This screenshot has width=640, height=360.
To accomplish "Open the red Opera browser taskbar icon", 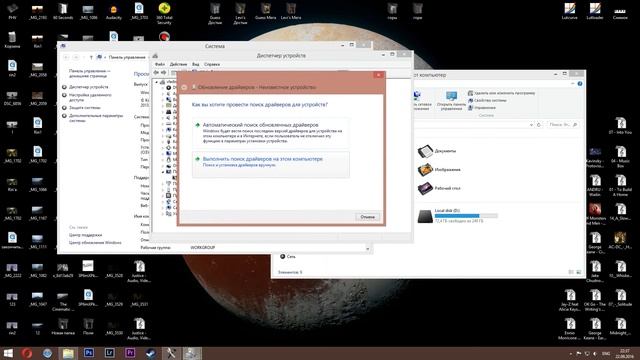I will pyautogui.click(x=27, y=353).
